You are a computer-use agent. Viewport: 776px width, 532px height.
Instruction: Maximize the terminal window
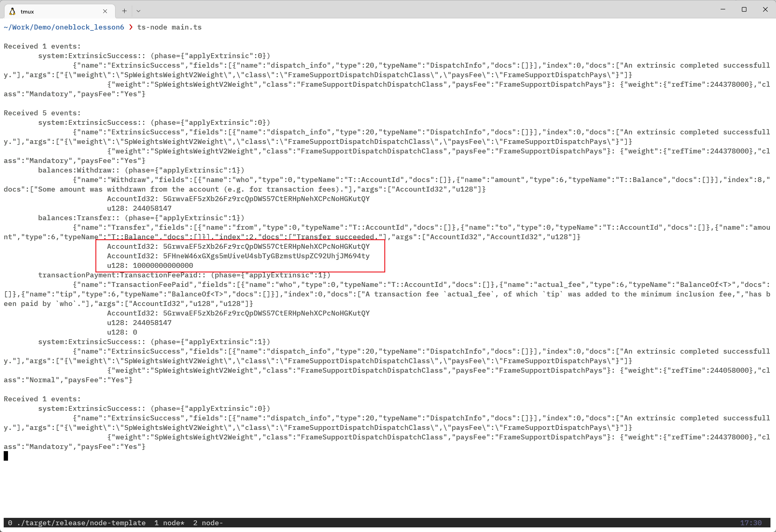click(744, 9)
